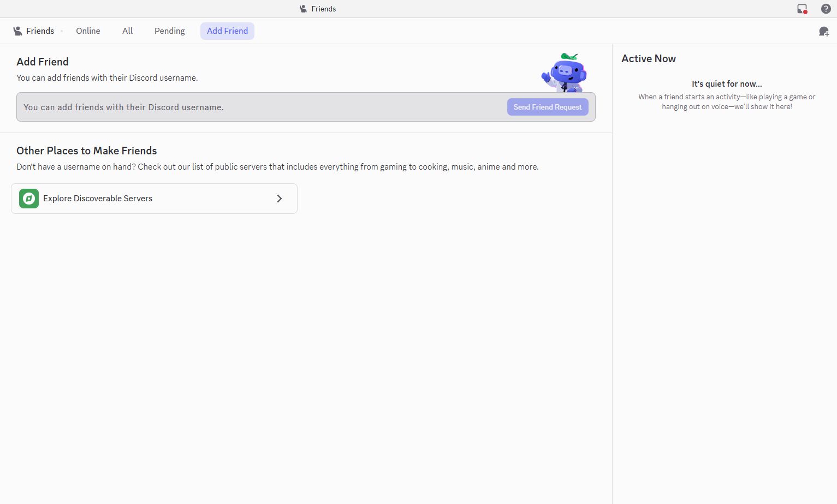The height and width of the screenshot is (504, 837).
Task: Open Explore Discoverable Servers
Action: pyautogui.click(x=154, y=199)
